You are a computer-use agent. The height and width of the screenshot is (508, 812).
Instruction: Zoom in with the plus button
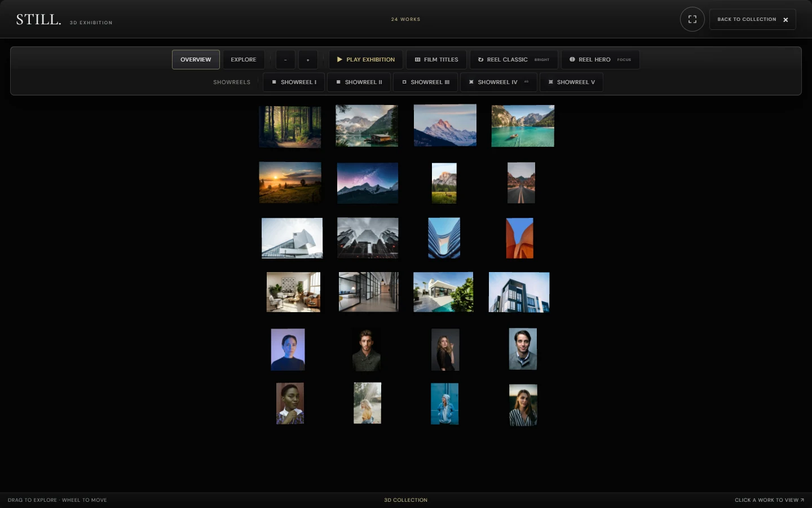pos(308,59)
